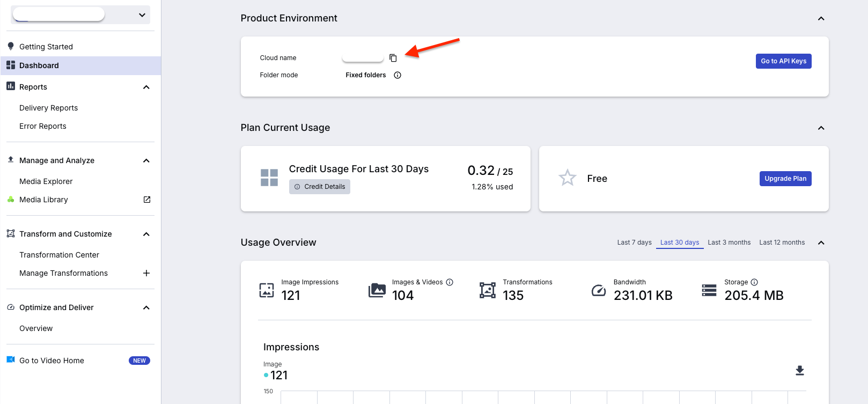The width and height of the screenshot is (868, 404).
Task: Open Error Reports
Action: pos(43,126)
